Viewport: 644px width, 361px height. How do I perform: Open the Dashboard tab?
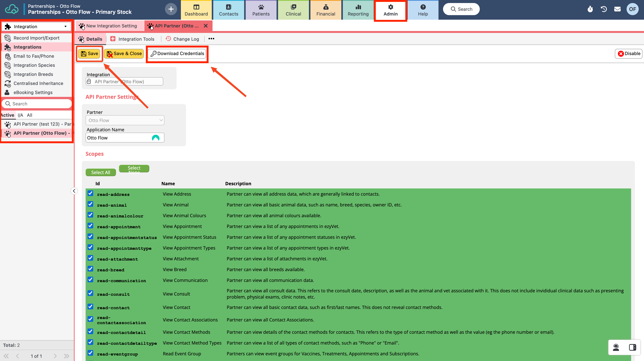(196, 10)
